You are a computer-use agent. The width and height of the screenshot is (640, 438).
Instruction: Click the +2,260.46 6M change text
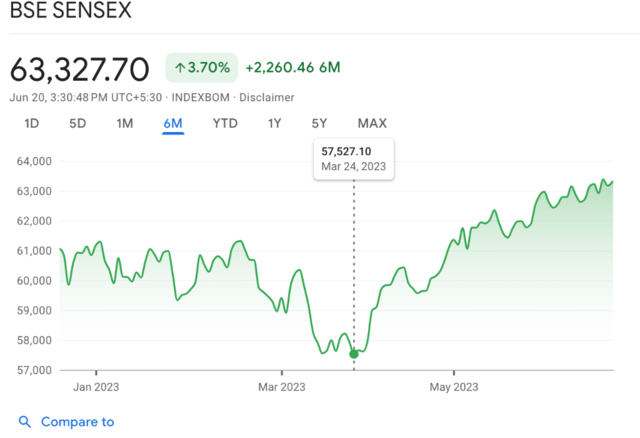[293, 67]
